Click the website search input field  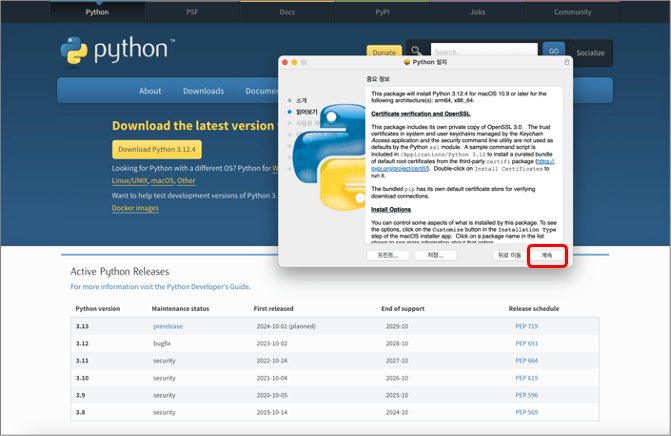tap(480, 51)
